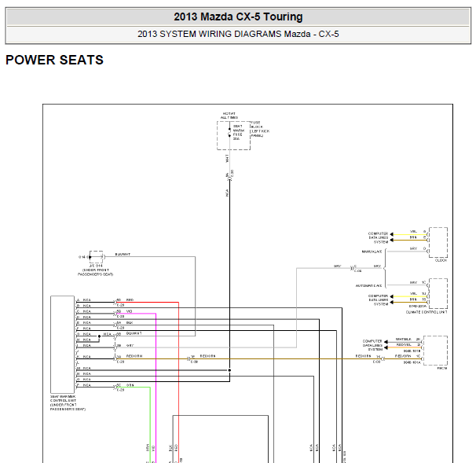The height and width of the screenshot is (463, 476).
Task: Click 'COMPUTER DATA LINES SYSTEM' beside the clock
Action: click(378, 238)
